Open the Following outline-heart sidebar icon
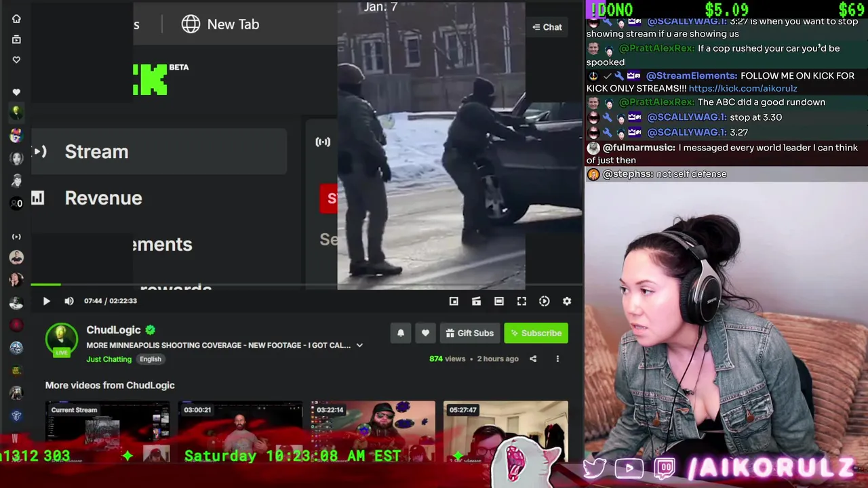Image resolution: width=868 pixels, height=488 pixels. (16, 60)
